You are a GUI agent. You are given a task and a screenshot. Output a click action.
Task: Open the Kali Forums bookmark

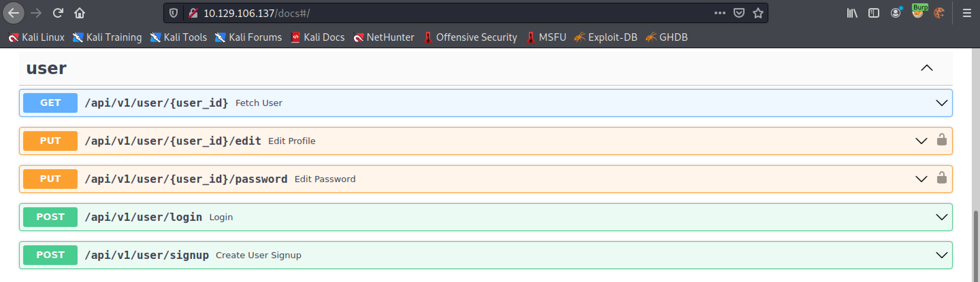[x=248, y=37]
